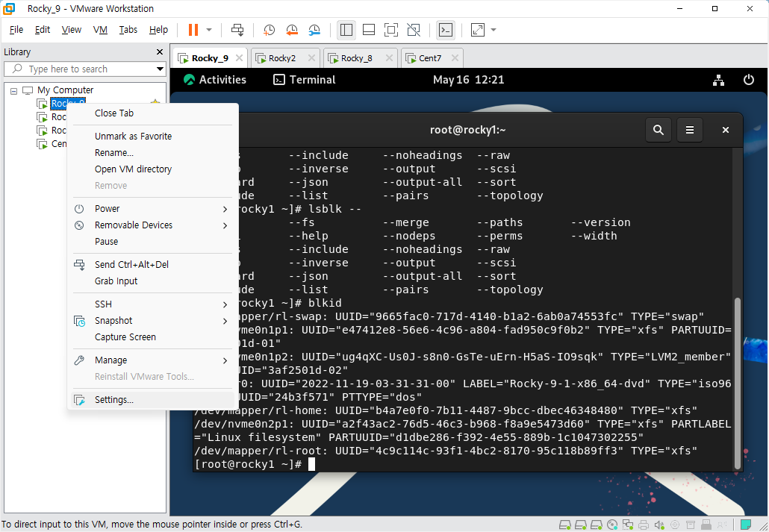Choose Grab Input
Screen dimensions: 769x532
coord(152,281)
